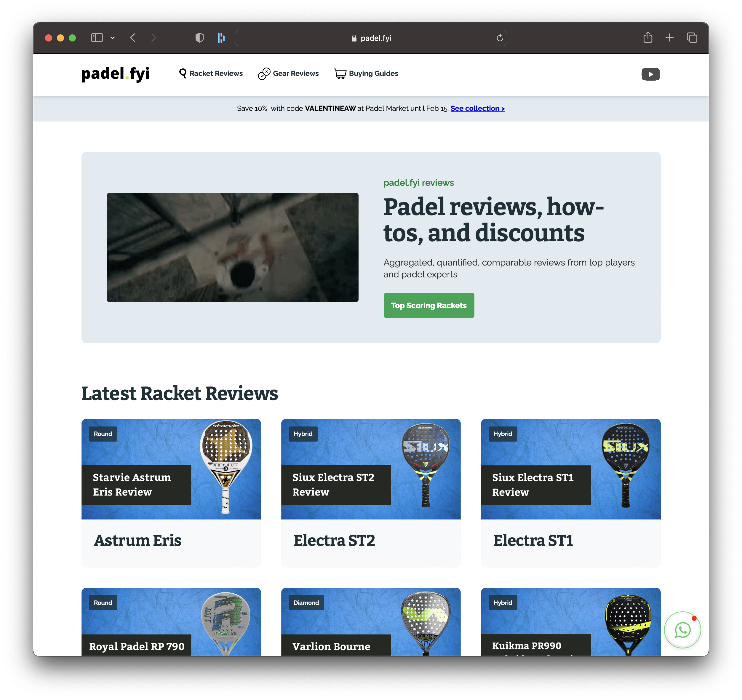The image size is (742, 700).
Task: Go forward with the forward arrow
Action: coord(153,38)
